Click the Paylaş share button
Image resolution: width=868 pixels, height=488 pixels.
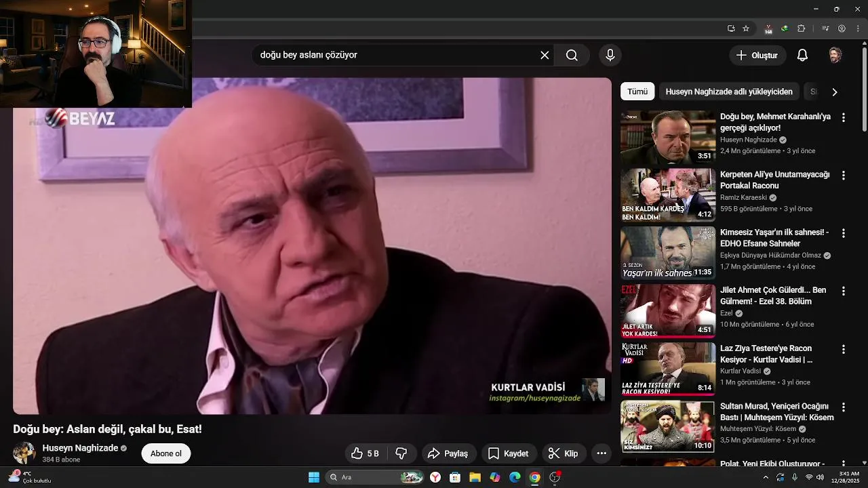pyautogui.click(x=449, y=453)
